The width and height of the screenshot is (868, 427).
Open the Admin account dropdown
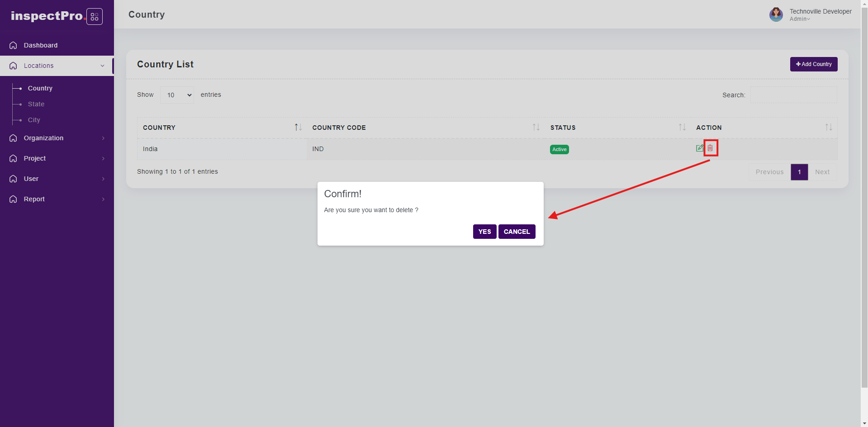pyautogui.click(x=800, y=19)
